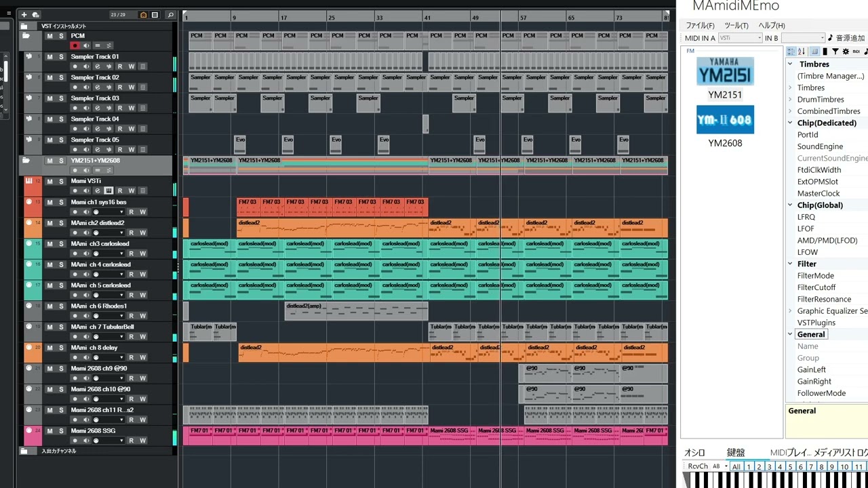This screenshot has width=868, height=488.
Task: Switch to the オシロ tab
Action: click(x=694, y=453)
